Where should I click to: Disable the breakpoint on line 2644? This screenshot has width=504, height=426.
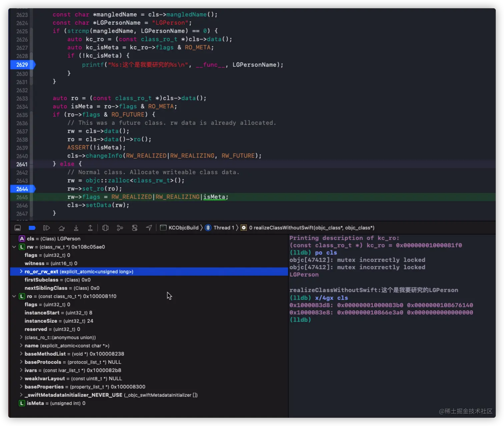pos(23,189)
